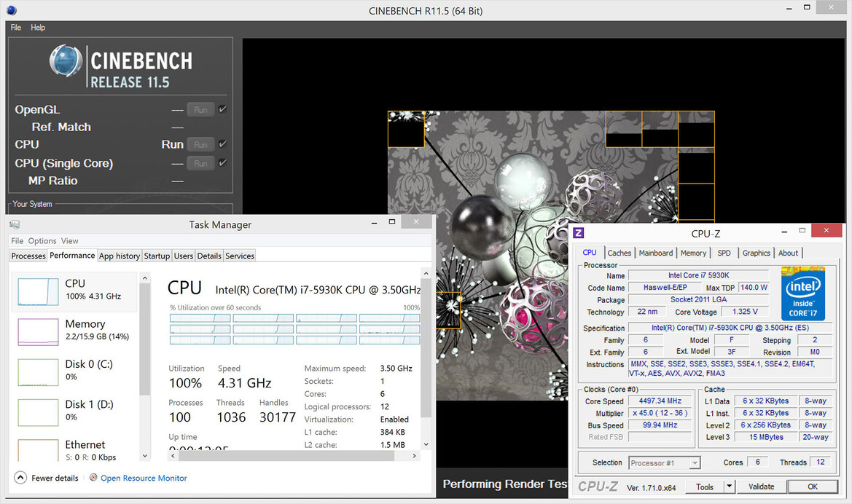Screen dimensions: 852x504
Task: Click the CPU Run button in Cinebench
Action: point(200,144)
